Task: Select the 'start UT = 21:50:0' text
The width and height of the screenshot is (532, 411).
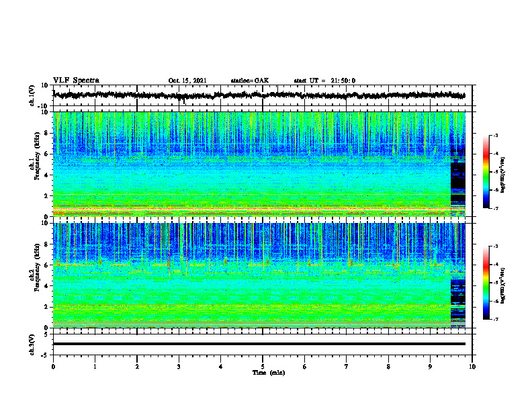Action: pos(324,81)
